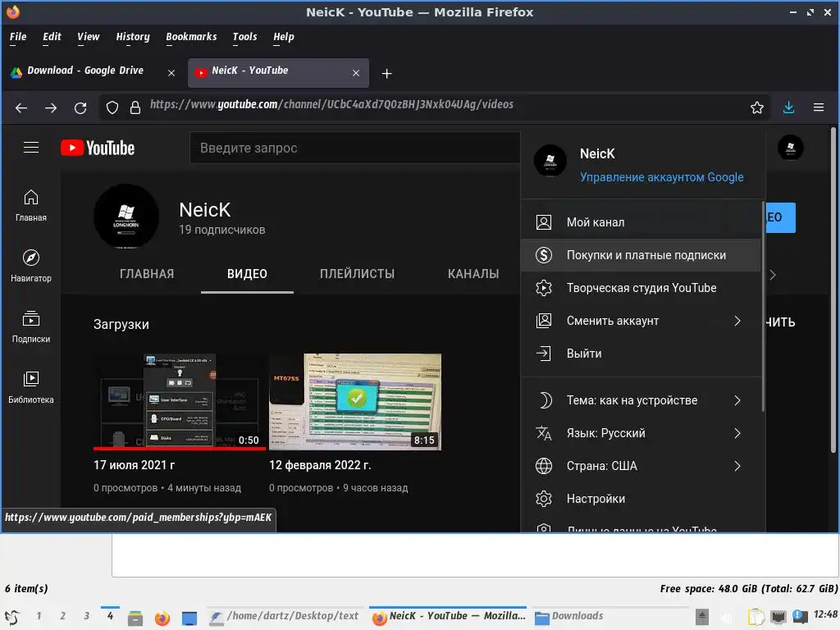Open Настройки in account menu
This screenshot has width=840, height=630.
click(641, 499)
